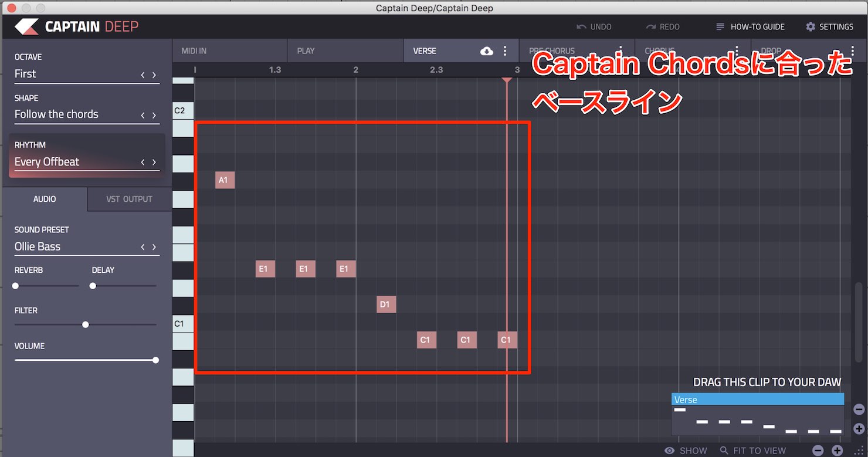
Task: Open the DROP tab three-dot menu
Action: point(852,51)
